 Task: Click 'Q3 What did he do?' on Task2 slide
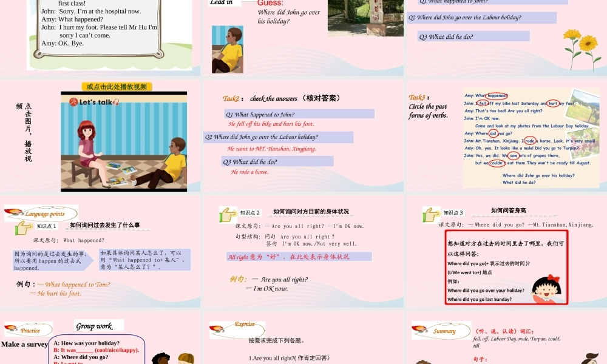point(277,162)
